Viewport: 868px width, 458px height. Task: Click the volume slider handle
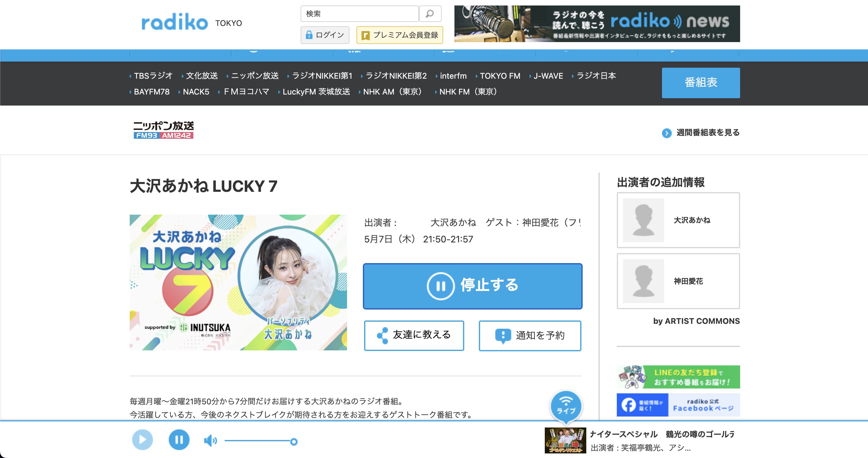pos(294,442)
